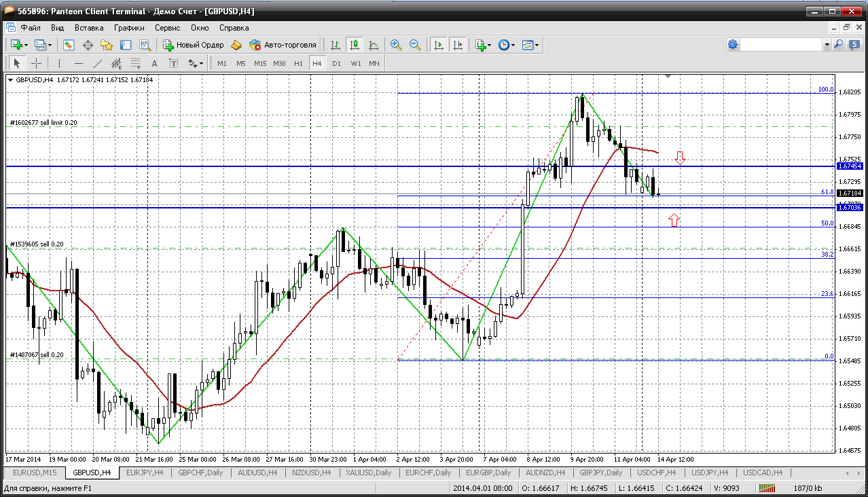
Task: Open MetaEditor from the toolbar
Action: tap(236, 45)
